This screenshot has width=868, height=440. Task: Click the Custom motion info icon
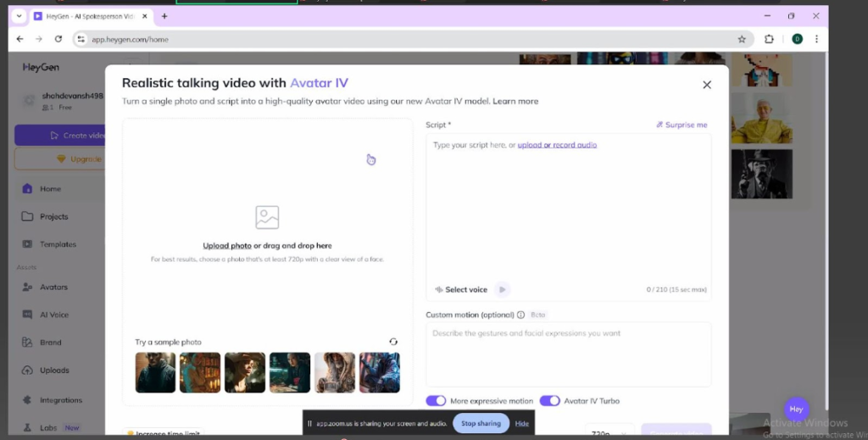click(x=520, y=315)
